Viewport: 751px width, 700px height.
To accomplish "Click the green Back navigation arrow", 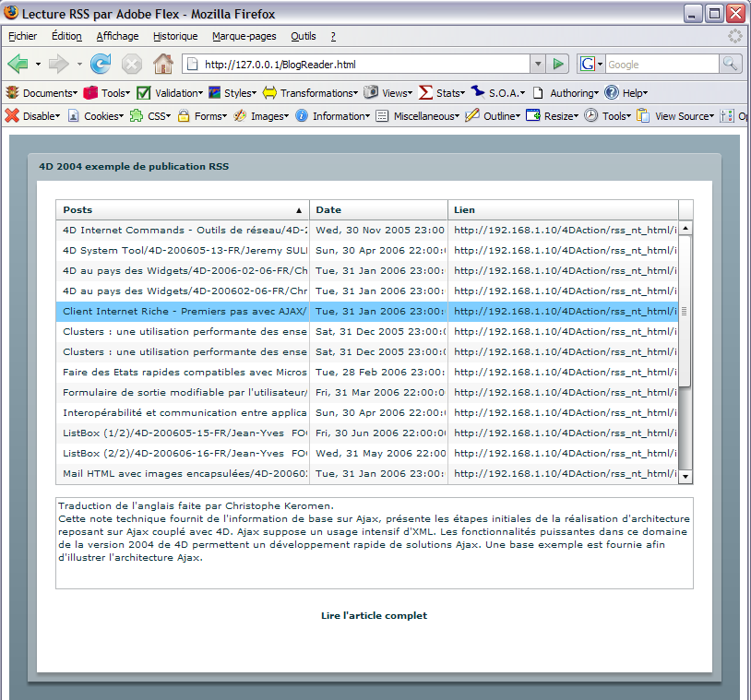I will (18, 64).
